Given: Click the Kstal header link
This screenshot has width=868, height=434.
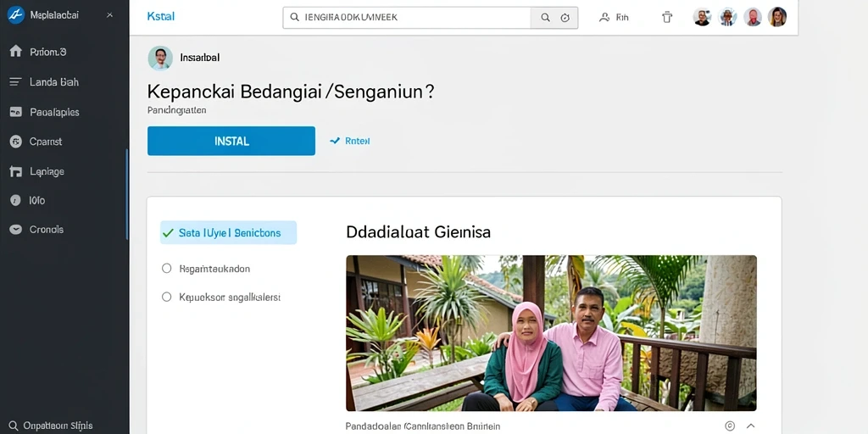Looking at the screenshot, I should click(160, 17).
